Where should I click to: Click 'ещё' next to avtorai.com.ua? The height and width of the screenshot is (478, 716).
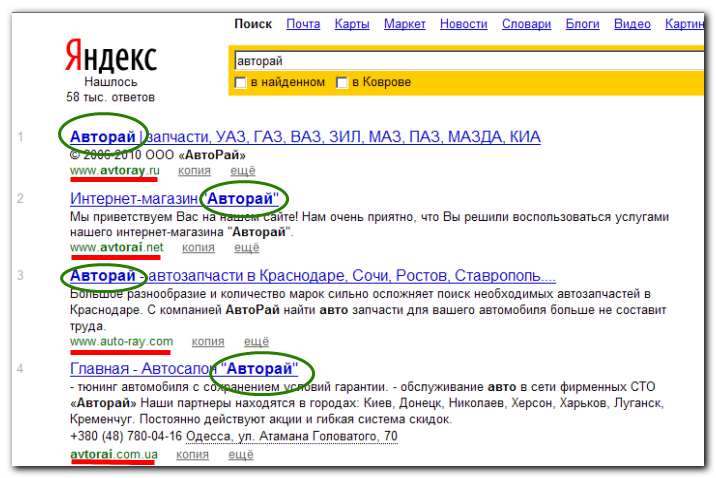click(241, 455)
